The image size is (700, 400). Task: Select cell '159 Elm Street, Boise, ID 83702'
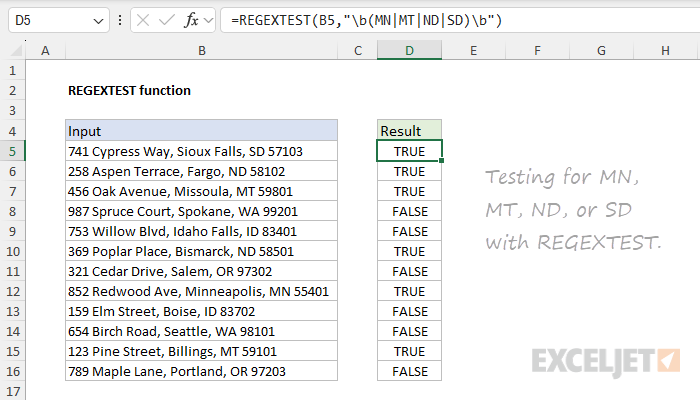[x=201, y=311]
